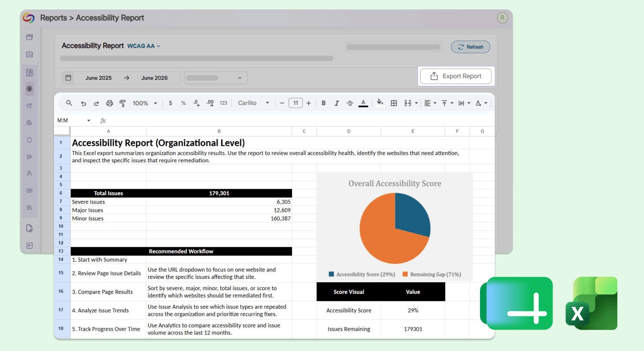Click the calendar icon in date range
The image size is (644, 351).
[x=68, y=78]
